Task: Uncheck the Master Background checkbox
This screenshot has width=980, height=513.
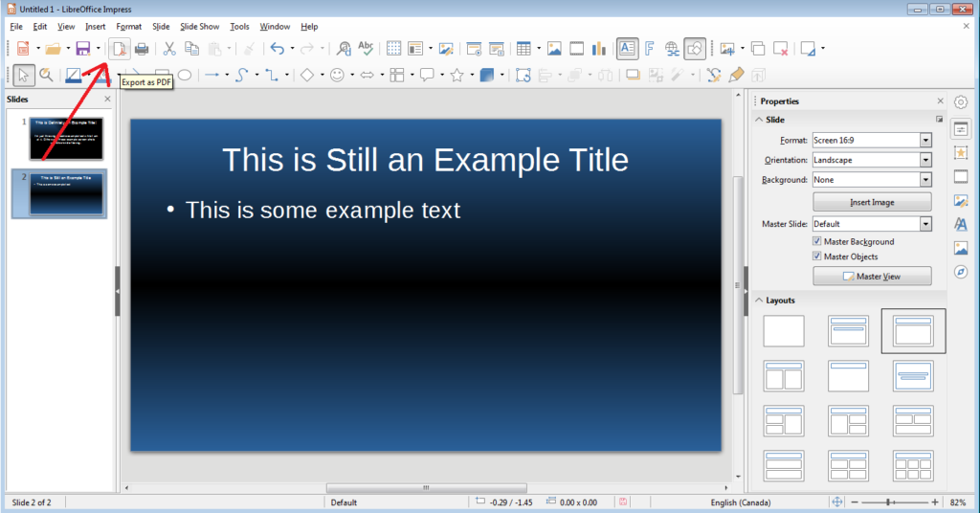Action: [817, 242]
